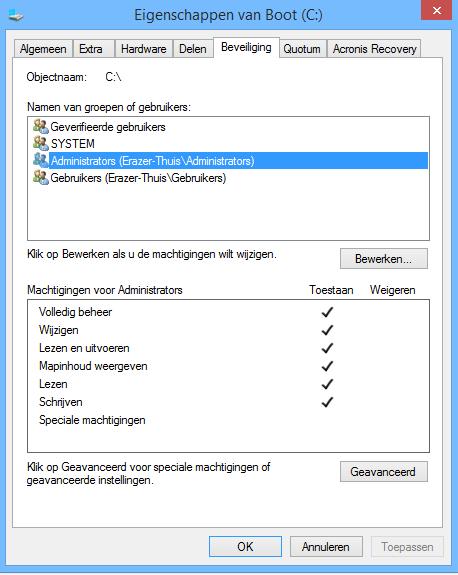Confirm with the OK button
Screen dimensions: 458x575
[x=245, y=547]
